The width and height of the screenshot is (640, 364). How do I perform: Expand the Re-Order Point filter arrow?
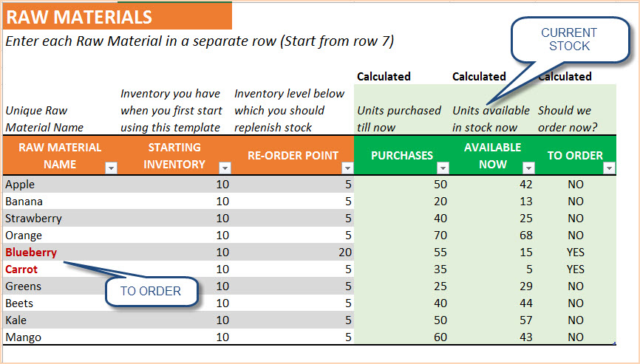[347, 168]
